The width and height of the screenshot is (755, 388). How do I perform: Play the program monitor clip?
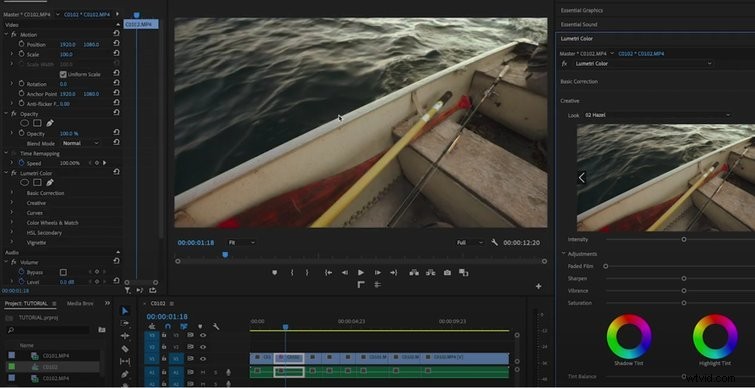point(361,272)
